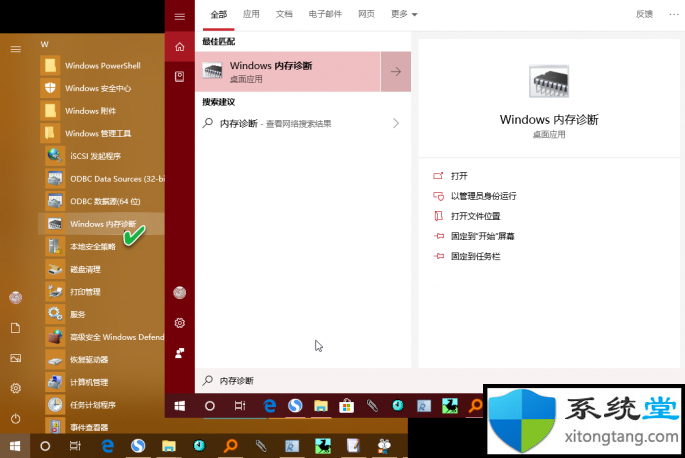Viewport: 685px width, 458px height.
Task: Expand arrow beside Windows 内存诊断 best match
Action: coord(396,72)
